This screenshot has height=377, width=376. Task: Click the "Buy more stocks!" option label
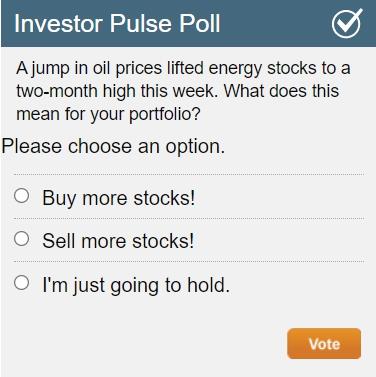pos(119,198)
